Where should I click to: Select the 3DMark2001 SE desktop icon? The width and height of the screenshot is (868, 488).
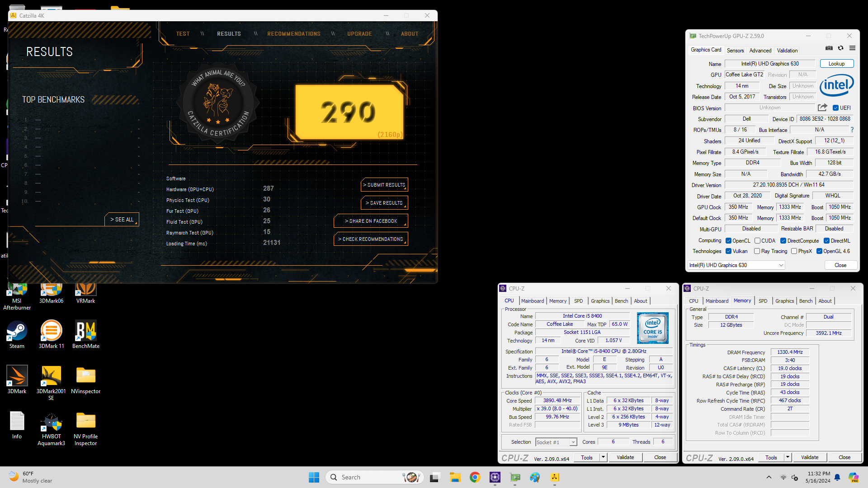[x=51, y=383]
